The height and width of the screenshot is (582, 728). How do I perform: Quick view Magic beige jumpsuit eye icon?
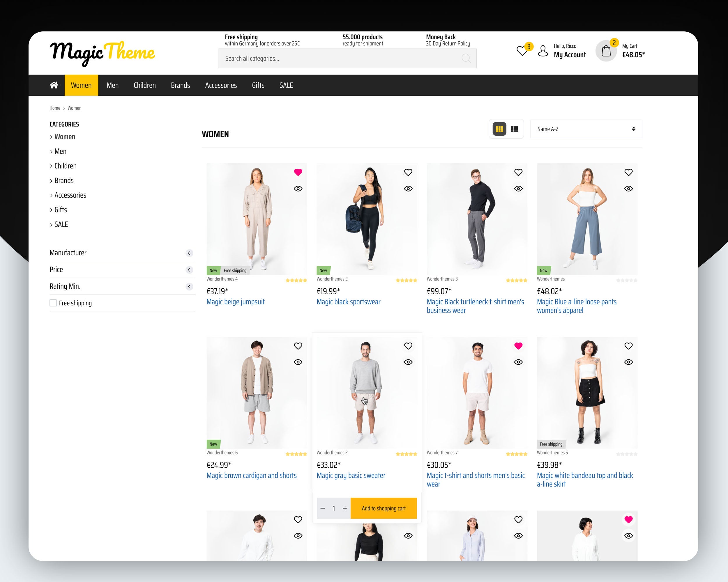pos(298,189)
